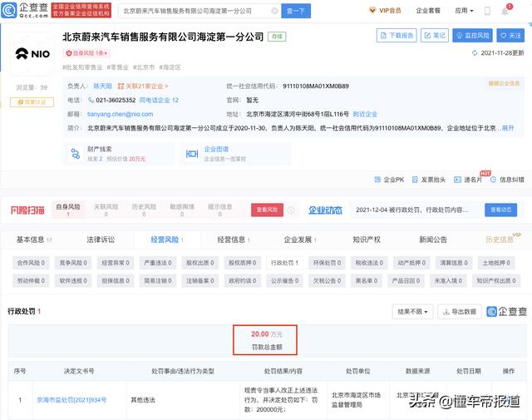Open the 笔记 notes button
The width and height of the screenshot is (532, 420).
pyautogui.click(x=435, y=35)
